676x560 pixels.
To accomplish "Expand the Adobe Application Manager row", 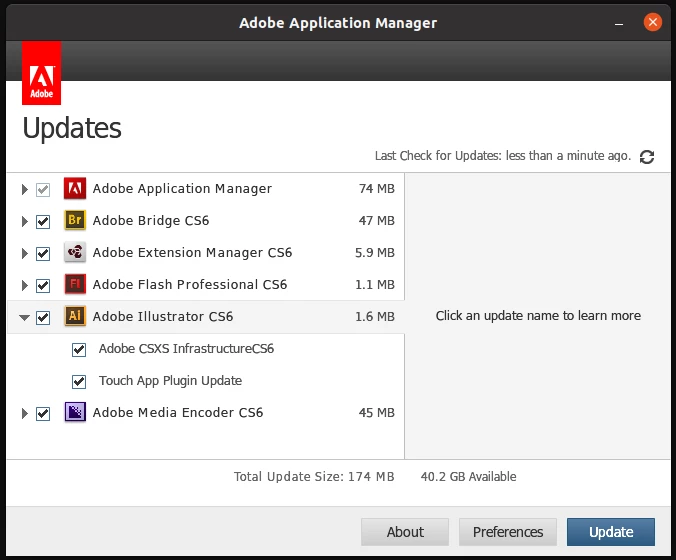I will 25,189.
